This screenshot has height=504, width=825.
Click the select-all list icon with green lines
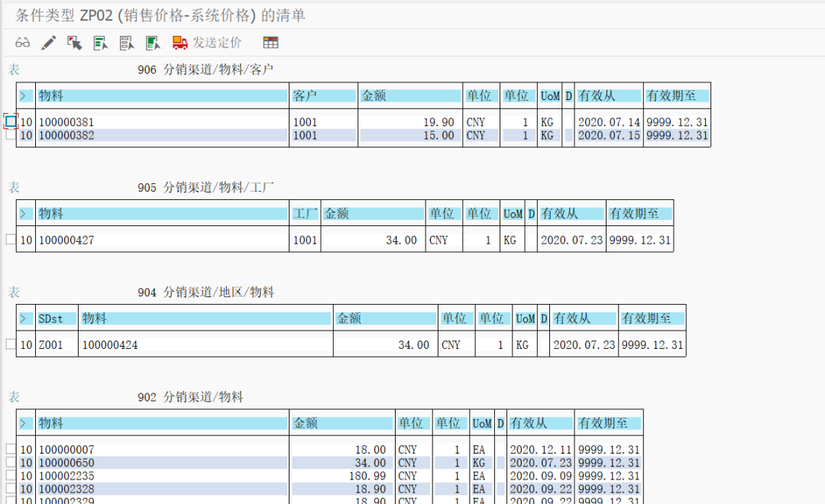pyautogui.click(x=100, y=43)
